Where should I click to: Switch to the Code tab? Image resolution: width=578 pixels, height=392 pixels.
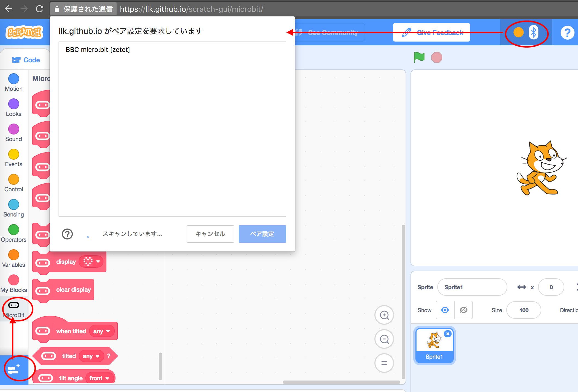pos(26,60)
